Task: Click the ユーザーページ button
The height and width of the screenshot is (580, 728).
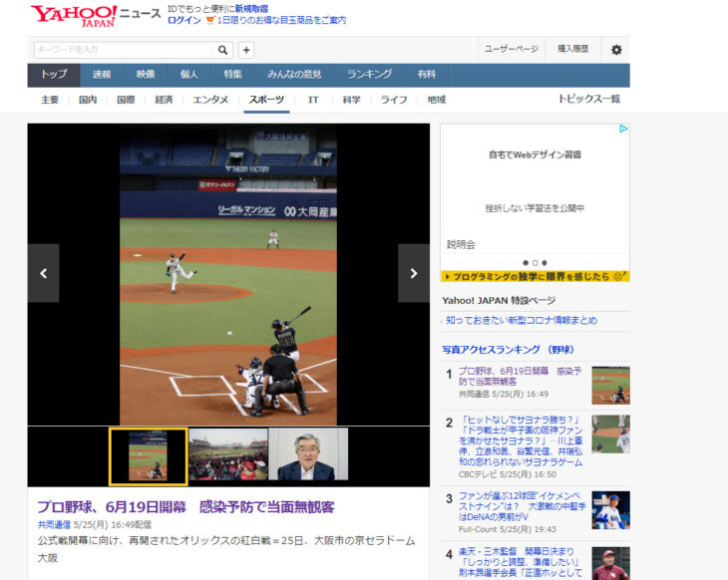Action: (511, 49)
